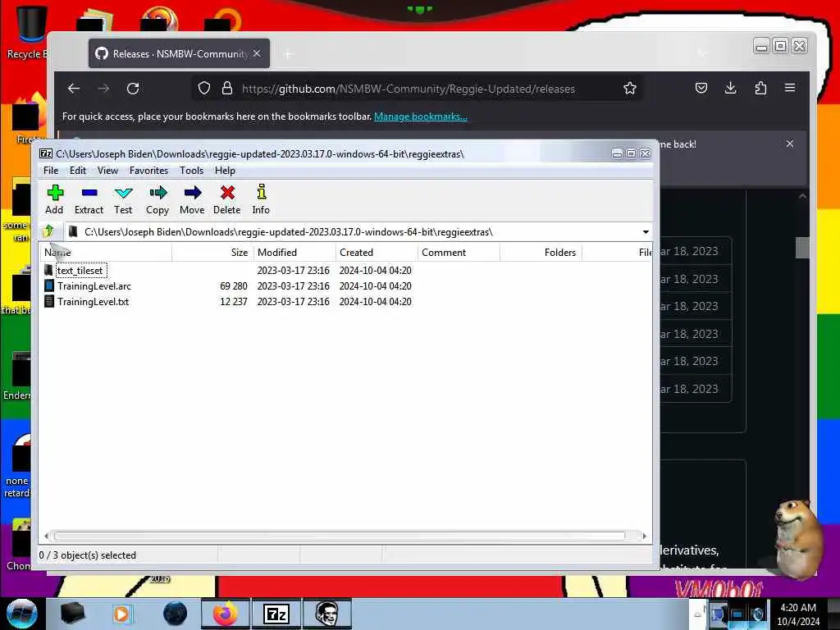Image resolution: width=840 pixels, height=630 pixels.
Task: Open the File menu in 7-Zip
Action: [x=51, y=171]
